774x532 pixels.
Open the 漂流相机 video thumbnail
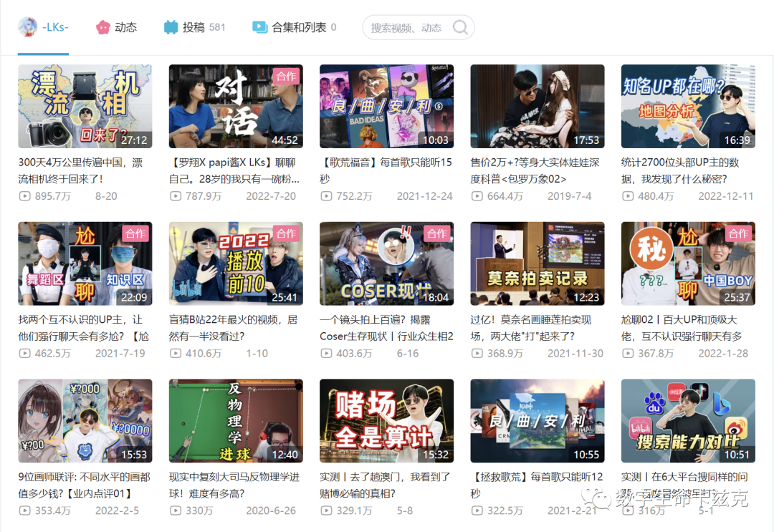[85, 106]
